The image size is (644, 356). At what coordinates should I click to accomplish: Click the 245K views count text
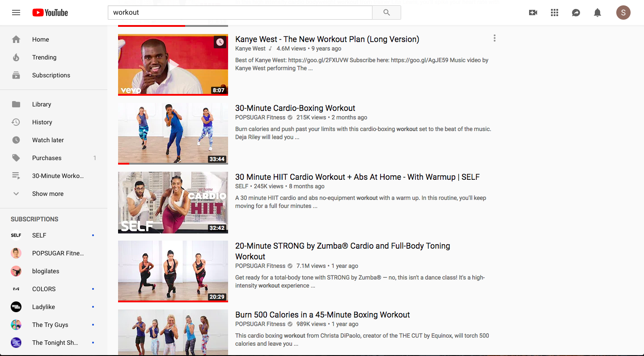(x=269, y=186)
